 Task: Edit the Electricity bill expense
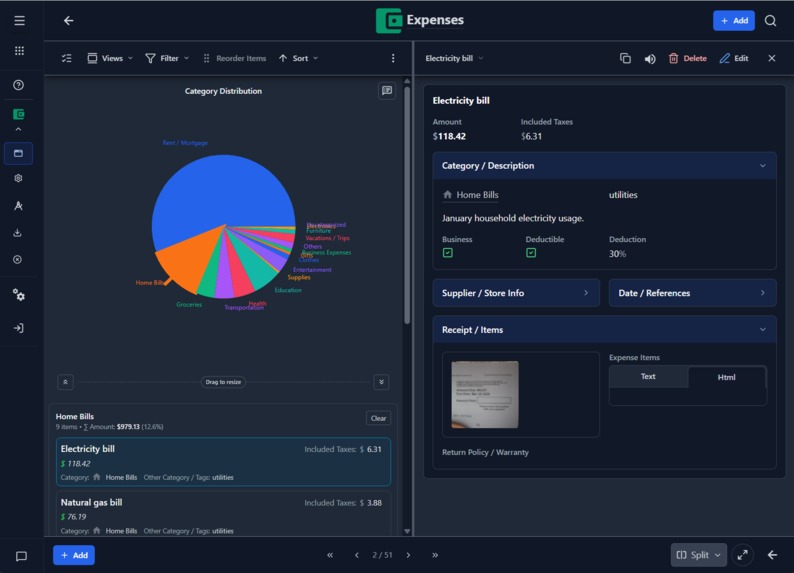(x=734, y=58)
